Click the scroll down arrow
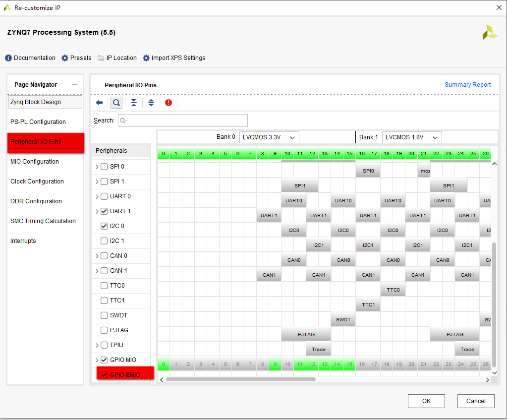This screenshot has height=420, width=507. 495,373
